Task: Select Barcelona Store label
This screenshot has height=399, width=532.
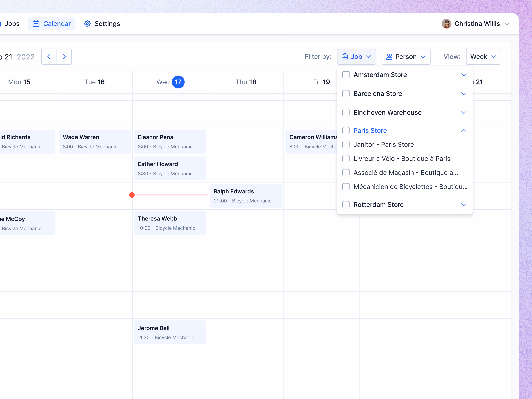Action: [x=378, y=94]
